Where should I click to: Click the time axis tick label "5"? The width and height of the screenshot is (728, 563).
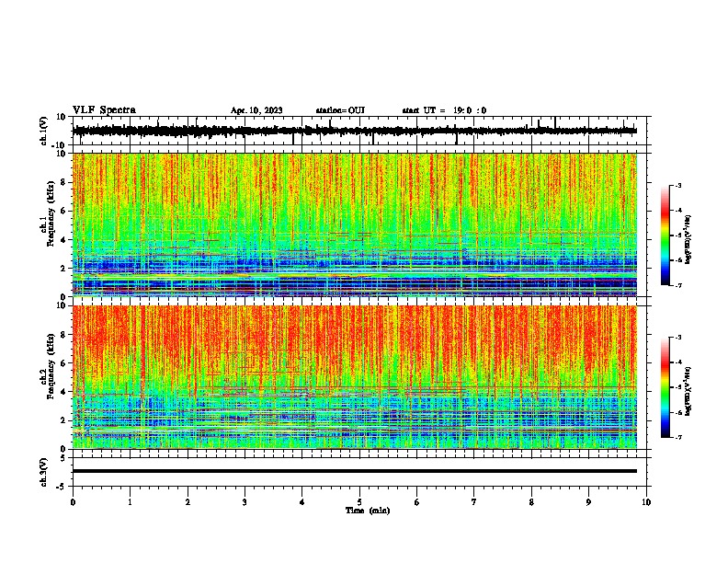click(359, 502)
